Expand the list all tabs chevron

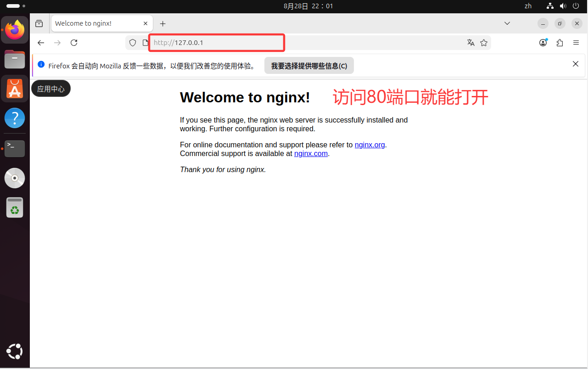pyautogui.click(x=507, y=23)
